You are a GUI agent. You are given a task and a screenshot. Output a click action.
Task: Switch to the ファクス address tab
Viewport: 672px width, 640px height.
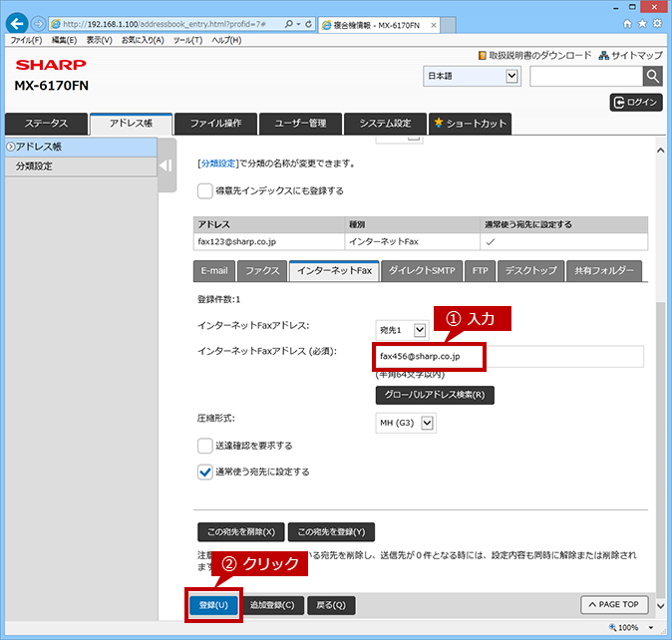(x=262, y=271)
